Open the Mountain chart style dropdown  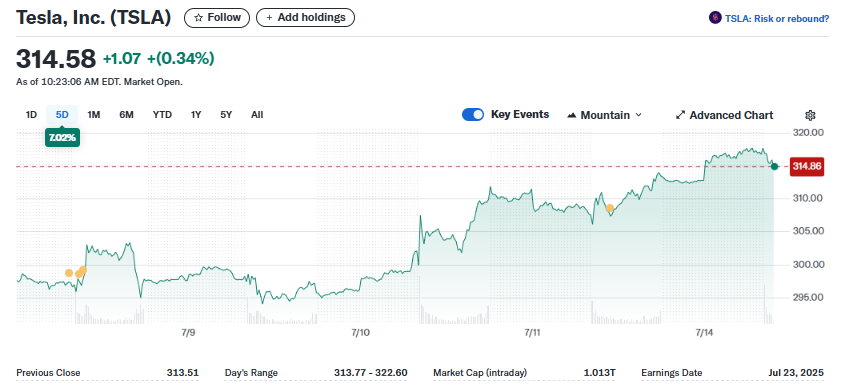(x=604, y=115)
